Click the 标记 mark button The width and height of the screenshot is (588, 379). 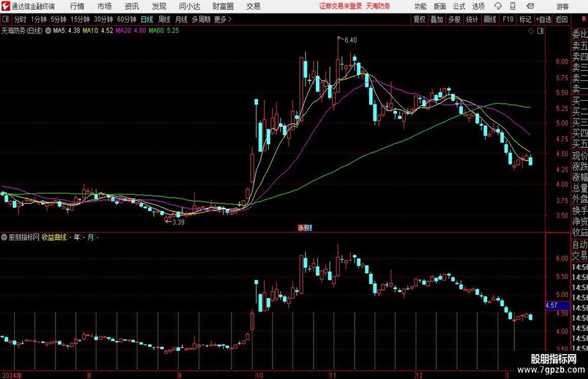[x=525, y=19]
